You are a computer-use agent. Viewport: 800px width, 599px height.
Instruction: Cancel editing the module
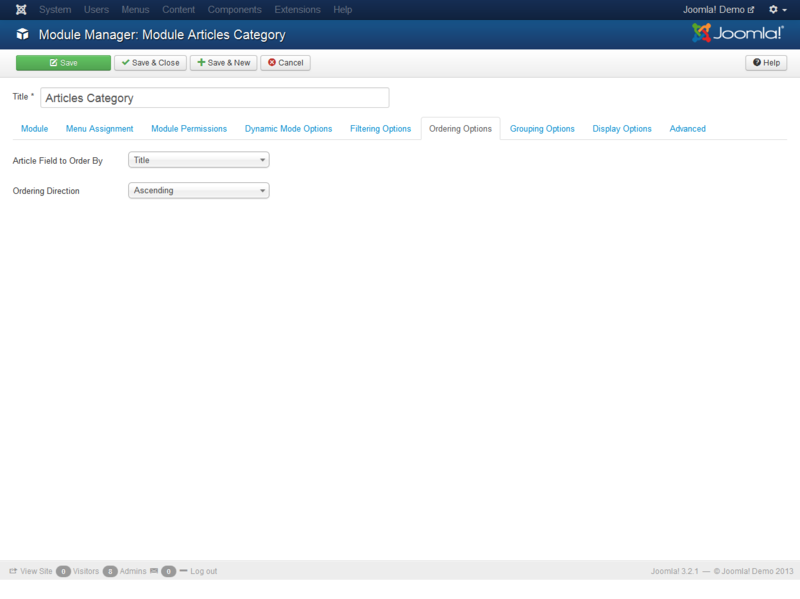pos(286,63)
